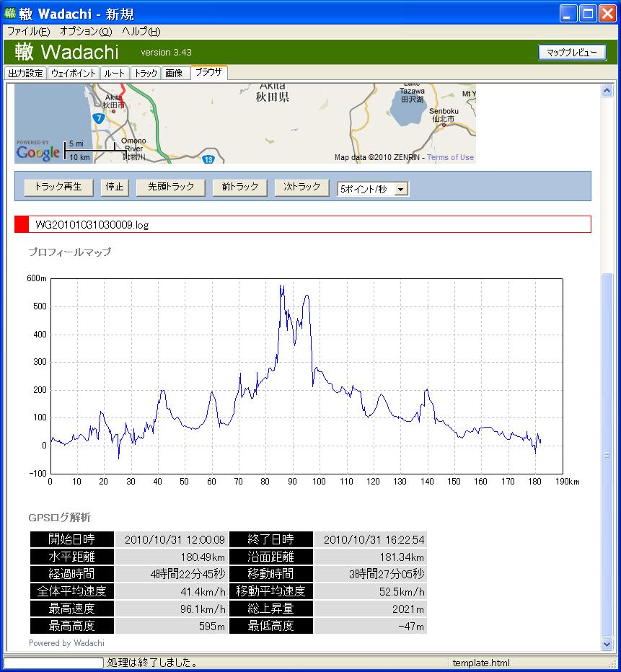The height and width of the screenshot is (672, 621).
Task: Click the 水平距離 value 180.49km
Action: [x=172, y=557]
